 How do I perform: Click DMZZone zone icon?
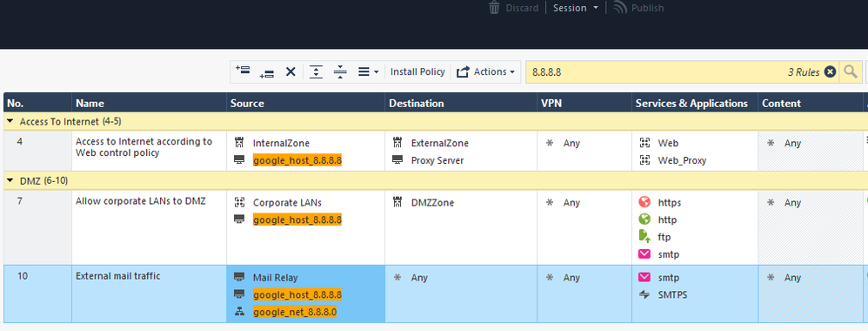tap(397, 202)
